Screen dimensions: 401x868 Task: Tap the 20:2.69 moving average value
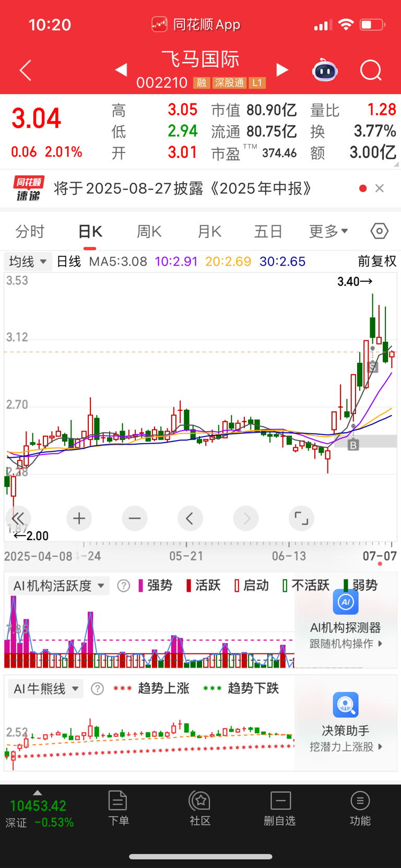tap(228, 261)
